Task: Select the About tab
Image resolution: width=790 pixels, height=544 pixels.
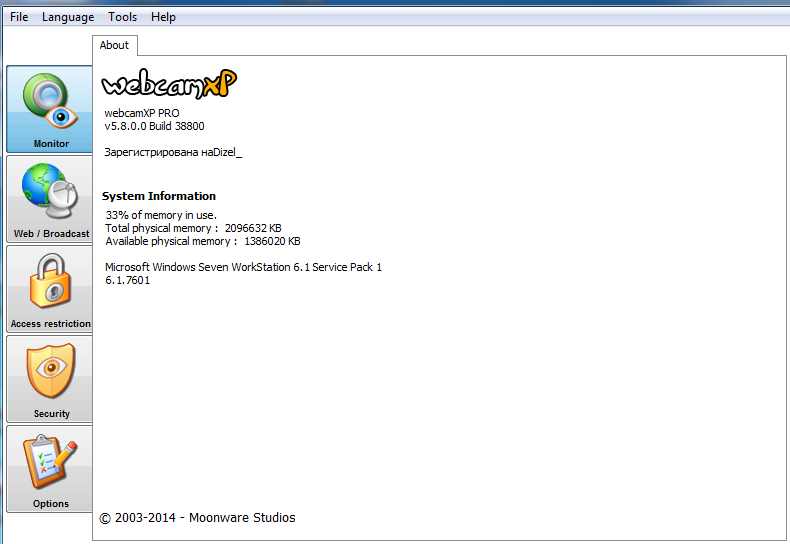Action: point(114,45)
